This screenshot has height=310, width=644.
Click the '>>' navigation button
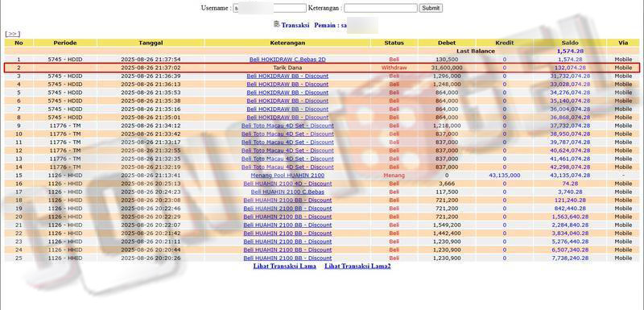tap(13, 34)
